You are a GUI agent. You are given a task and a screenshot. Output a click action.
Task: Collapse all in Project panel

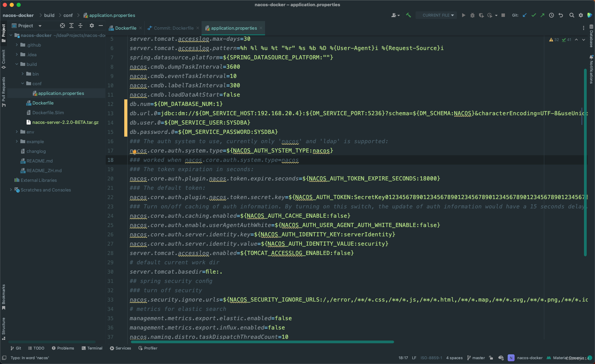[x=80, y=26]
